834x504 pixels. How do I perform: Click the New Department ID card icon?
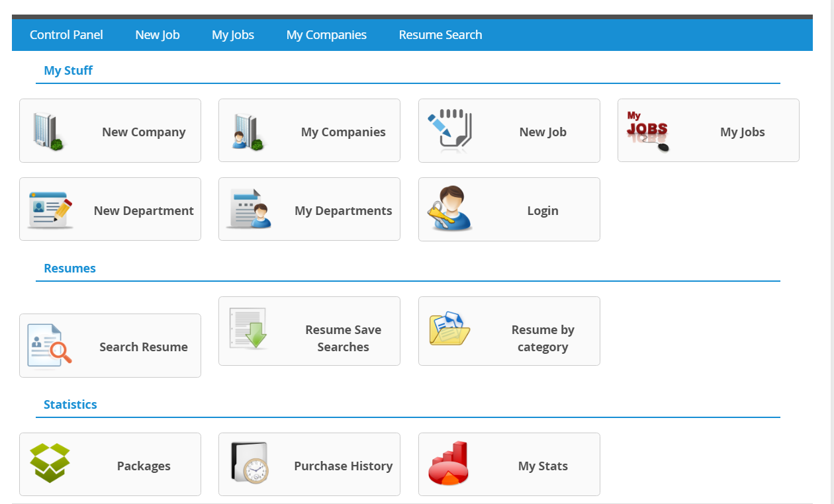tap(50, 210)
